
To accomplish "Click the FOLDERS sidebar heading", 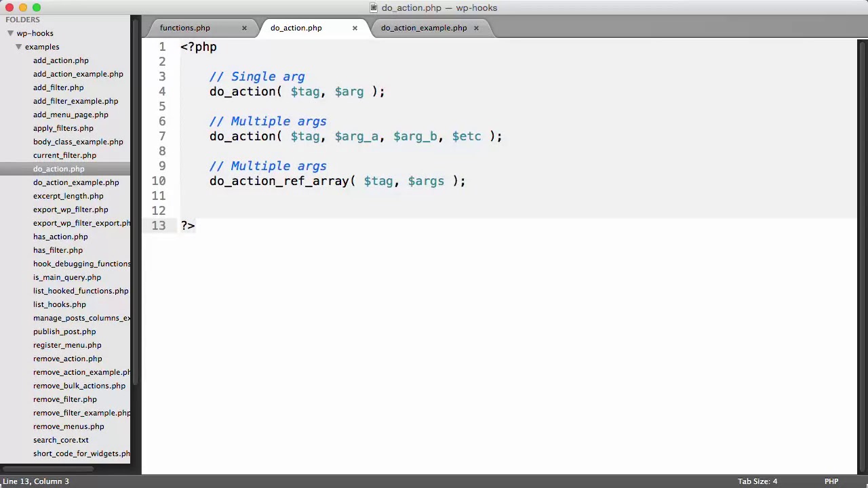I will pyautogui.click(x=23, y=20).
